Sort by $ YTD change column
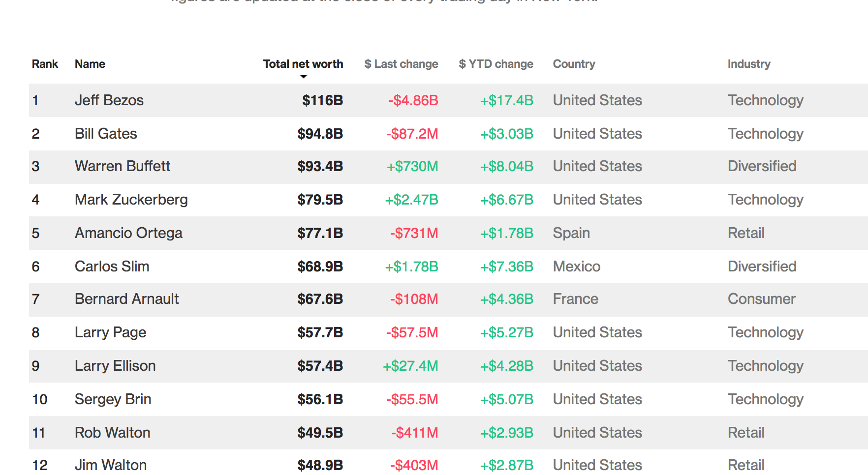 496,64
